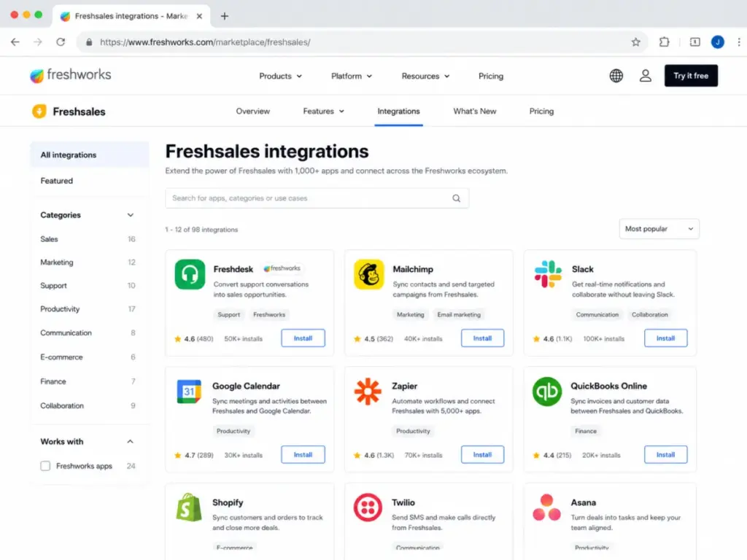Filter by the E-commerce category
This screenshot has height=560, width=747.
[x=88, y=357]
